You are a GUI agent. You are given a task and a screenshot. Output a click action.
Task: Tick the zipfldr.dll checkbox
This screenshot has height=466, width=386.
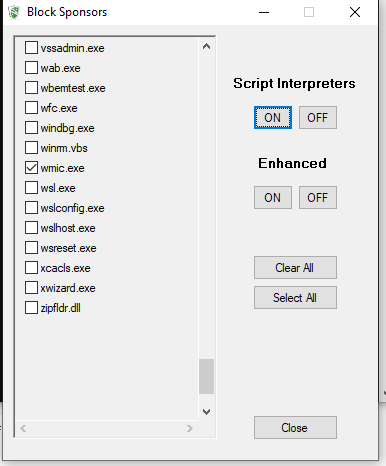(x=31, y=308)
